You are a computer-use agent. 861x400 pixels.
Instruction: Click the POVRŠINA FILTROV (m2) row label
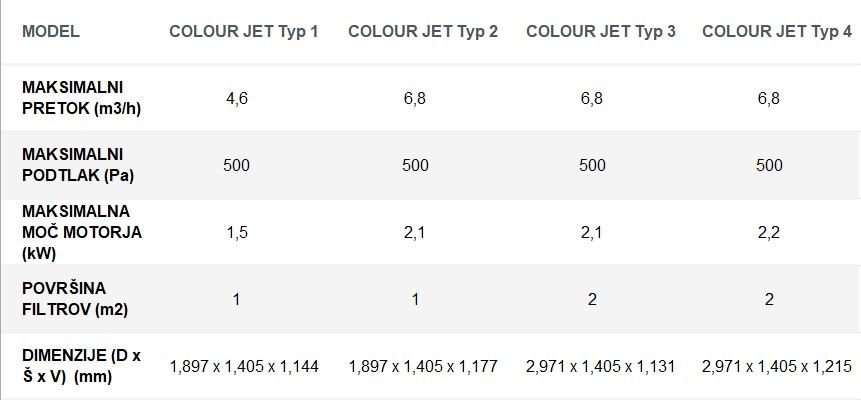coord(75,299)
